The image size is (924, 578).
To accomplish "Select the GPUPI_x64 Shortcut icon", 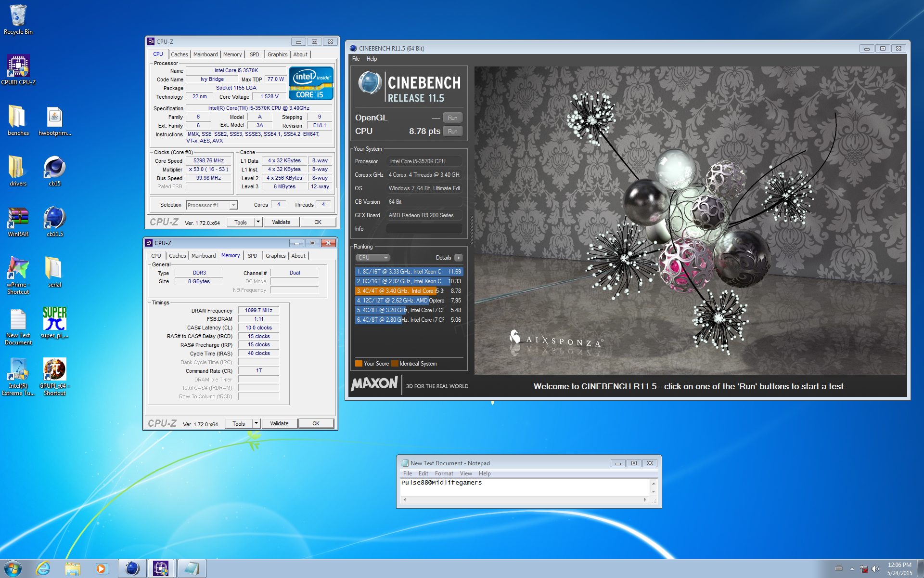I will pyautogui.click(x=55, y=377).
